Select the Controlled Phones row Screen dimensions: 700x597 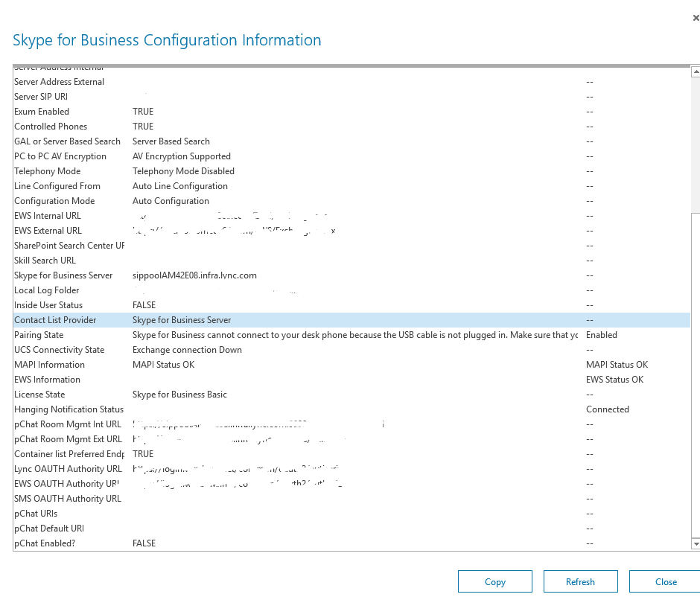click(351, 127)
